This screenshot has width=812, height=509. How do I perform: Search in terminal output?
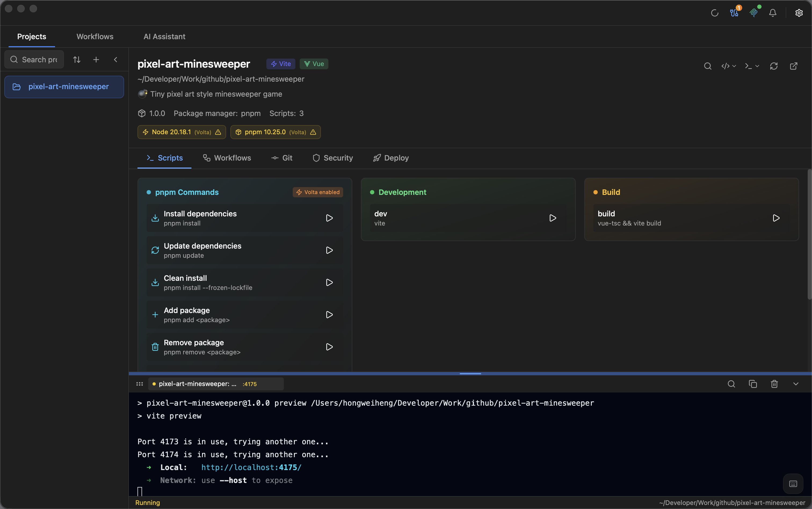pos(731,384)
